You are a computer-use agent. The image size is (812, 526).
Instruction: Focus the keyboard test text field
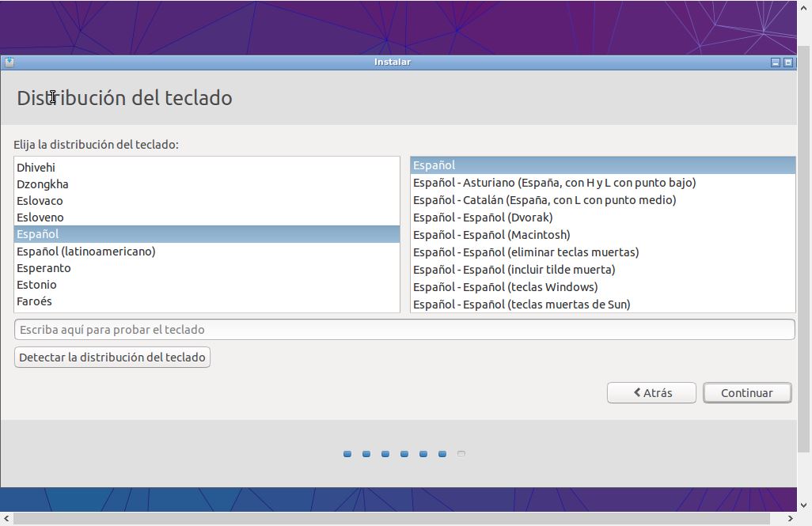(x=404, y=330)
